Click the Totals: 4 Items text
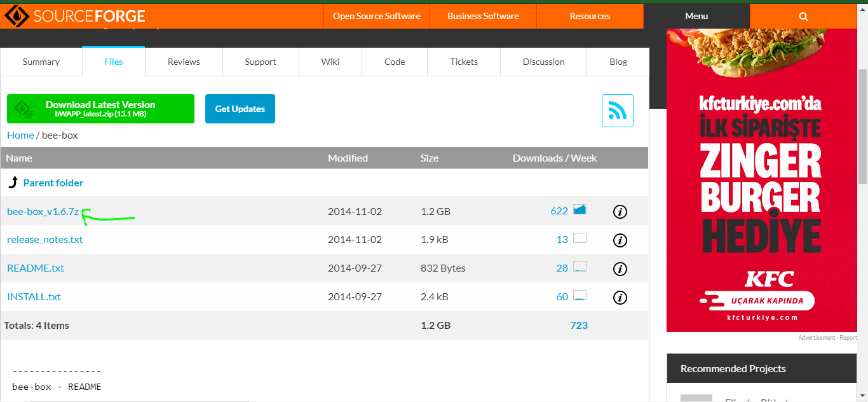This screenshot has height=402, width=868. point(37,326)
